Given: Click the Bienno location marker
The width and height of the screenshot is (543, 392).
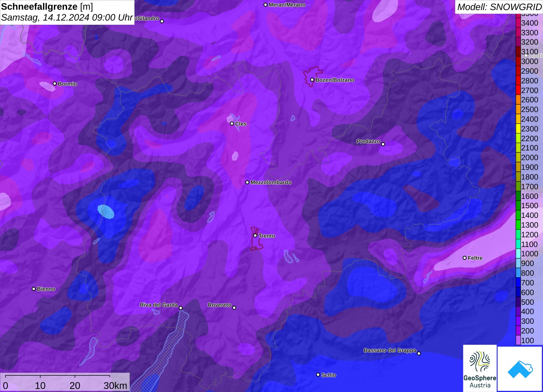Looking at the screenshot, I should click(x=34, y=289).
